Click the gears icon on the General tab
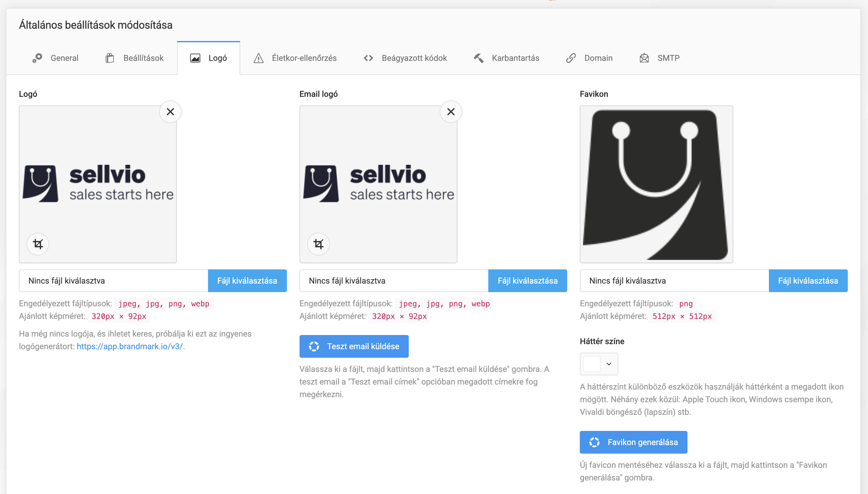 point(37,58)
